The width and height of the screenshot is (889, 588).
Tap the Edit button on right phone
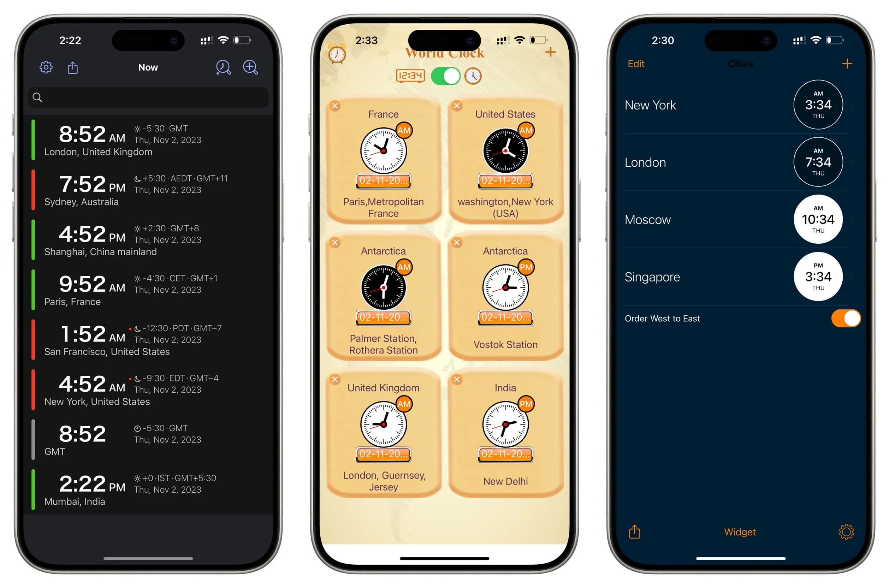(634, 64)
